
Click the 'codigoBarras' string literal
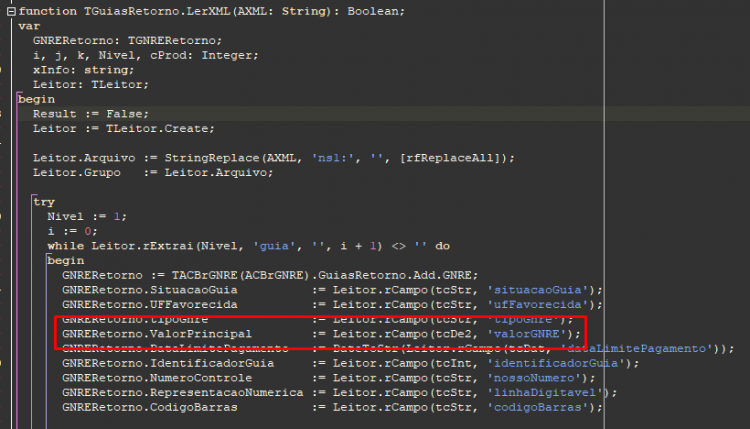(x=538, y=408)
